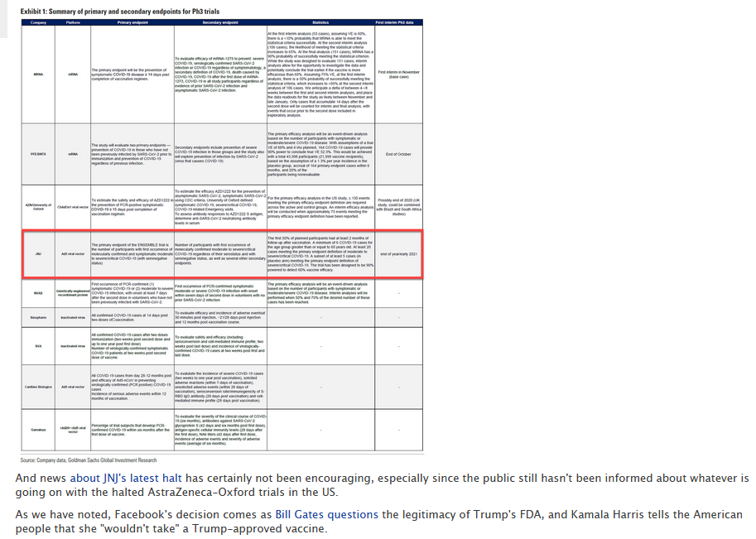Select the "MRNA" company cell
Viewport: 756px width, 539px height.
(38, 75)
